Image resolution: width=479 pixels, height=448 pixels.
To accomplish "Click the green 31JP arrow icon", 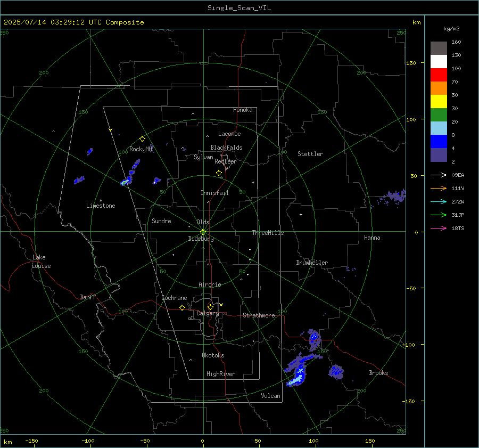I will (439, 215).
